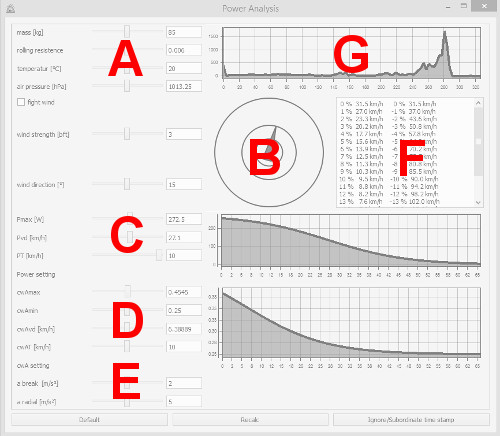Viewport: 500px width, 436px height.
Task: Click the wind direction slider handle
Action: (x=127, y=184)
